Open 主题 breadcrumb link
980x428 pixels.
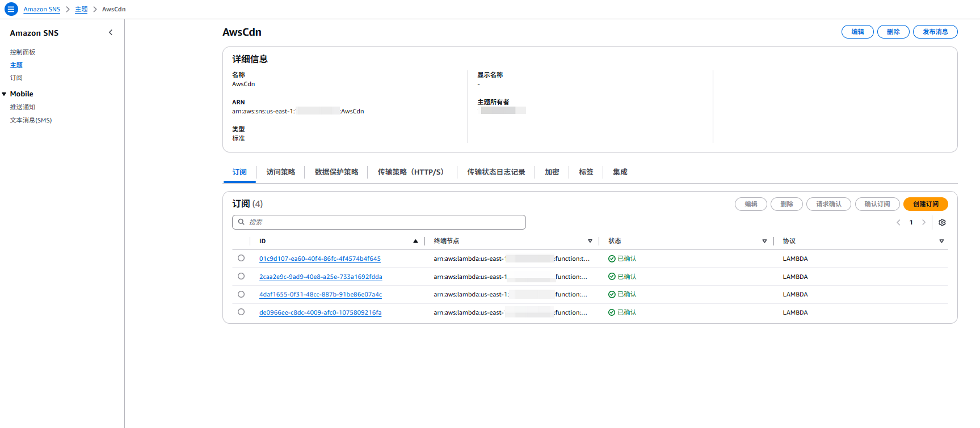(81, 10)
